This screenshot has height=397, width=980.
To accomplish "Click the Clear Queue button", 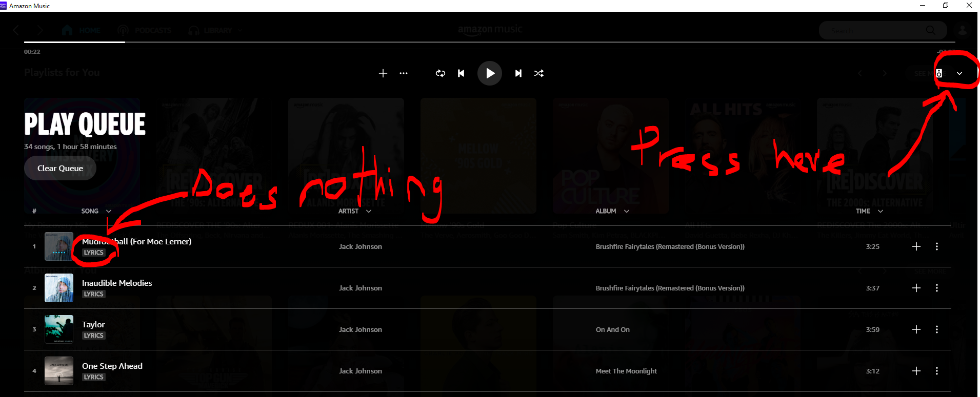I will pyautogui.click(x=60, y=168).
